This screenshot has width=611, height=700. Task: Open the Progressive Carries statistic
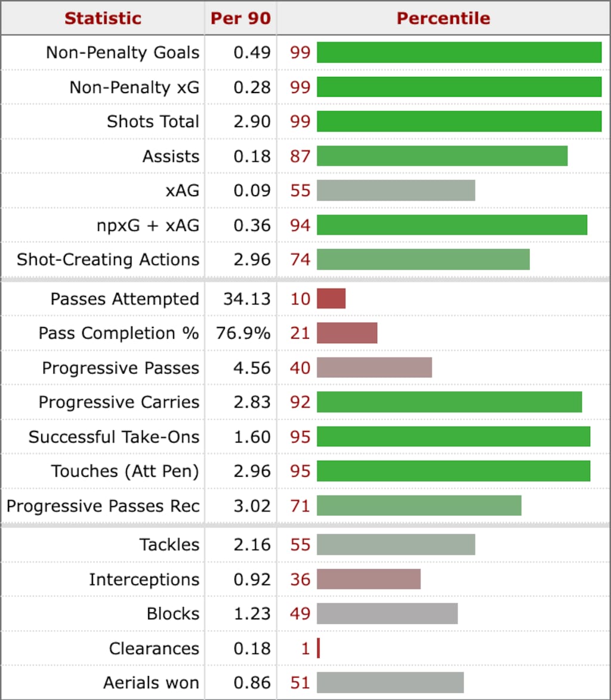119,402
